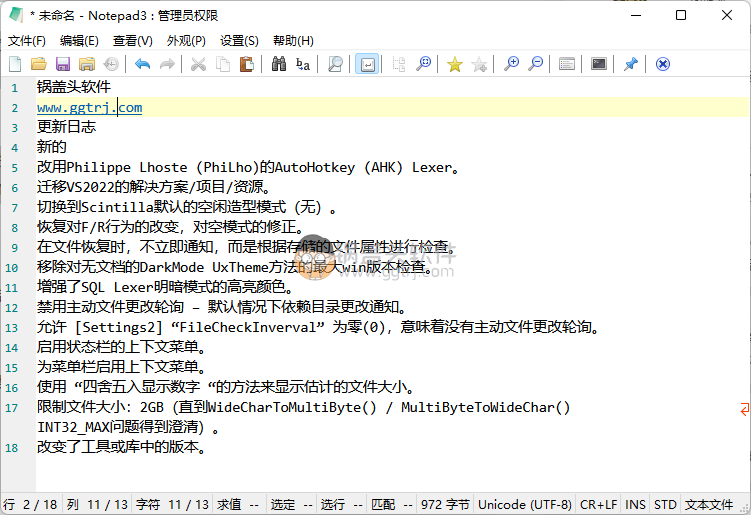Click the gray star add-favorite icon

tap(479, 64)
